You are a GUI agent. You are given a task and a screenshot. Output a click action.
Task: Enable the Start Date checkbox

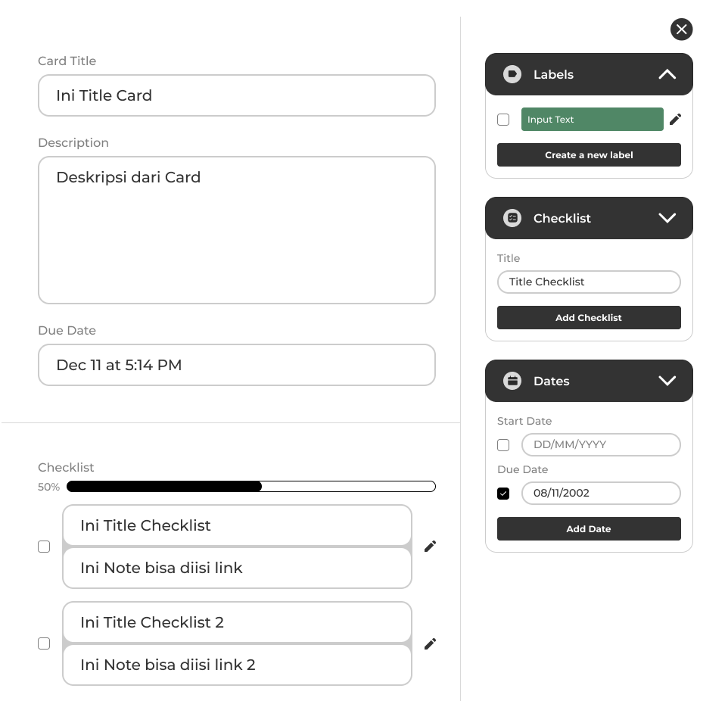click(x=503, y=445)
